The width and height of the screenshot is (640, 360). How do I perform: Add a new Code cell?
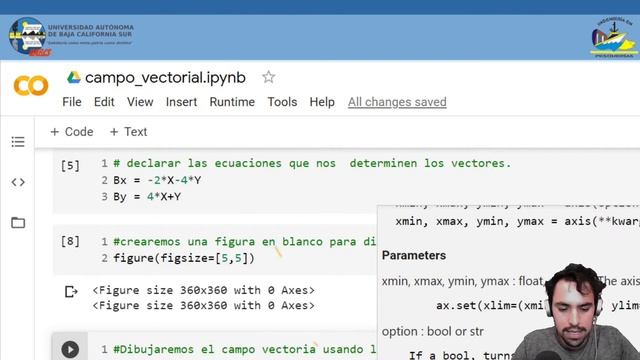[72, 132]
